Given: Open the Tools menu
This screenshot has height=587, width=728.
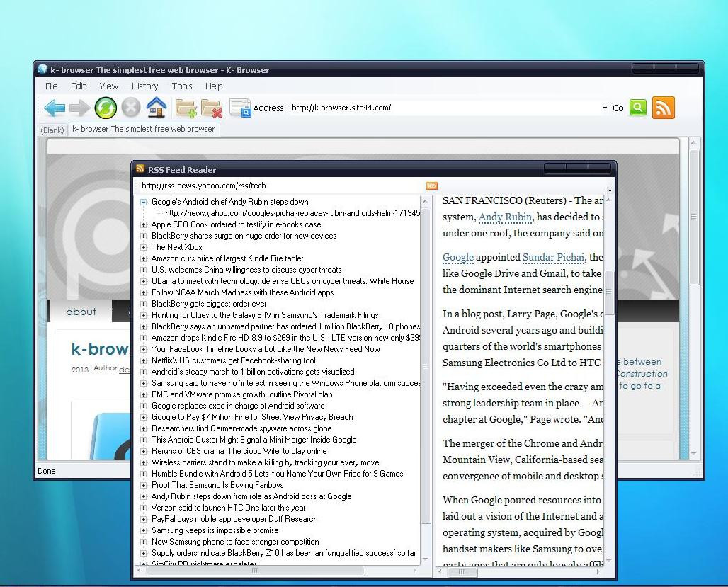Looking at the screenshot, I should coord(181,86).
